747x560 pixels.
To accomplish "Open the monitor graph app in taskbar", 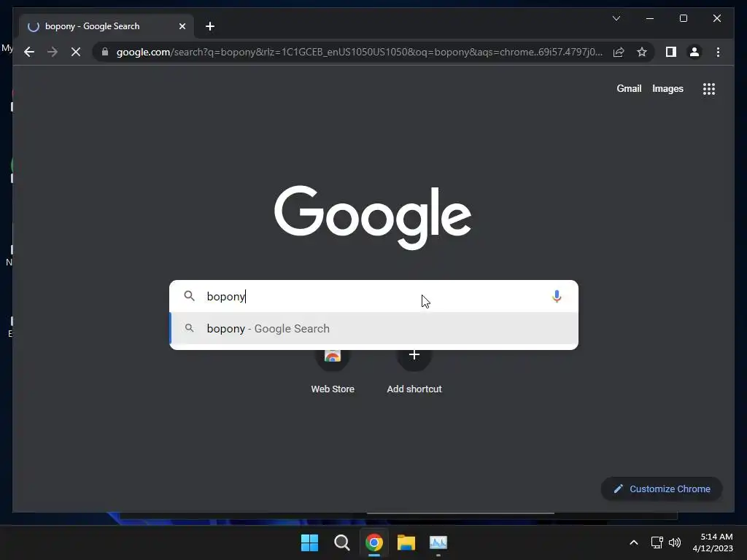I will coord(438,542).
